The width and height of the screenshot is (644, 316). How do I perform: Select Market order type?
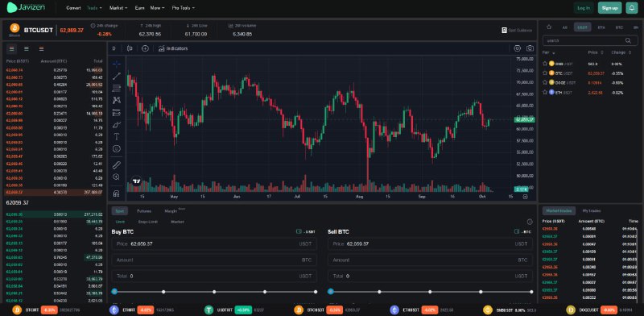[177, 222]
